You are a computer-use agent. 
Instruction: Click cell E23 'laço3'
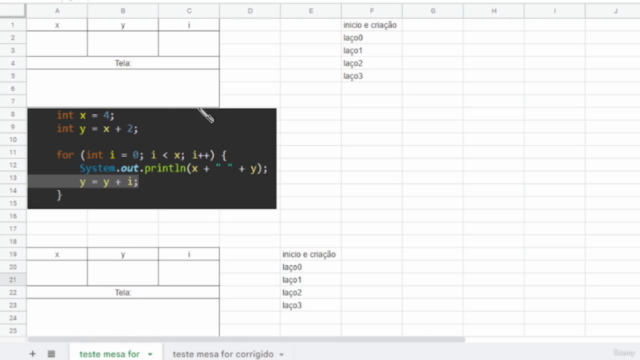coord(311,305)
